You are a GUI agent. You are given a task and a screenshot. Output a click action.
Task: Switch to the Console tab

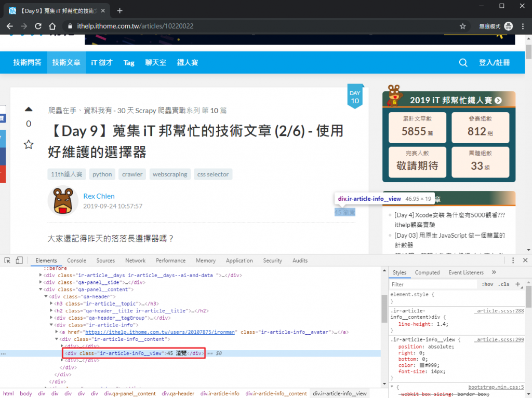[x=76, y=260]
